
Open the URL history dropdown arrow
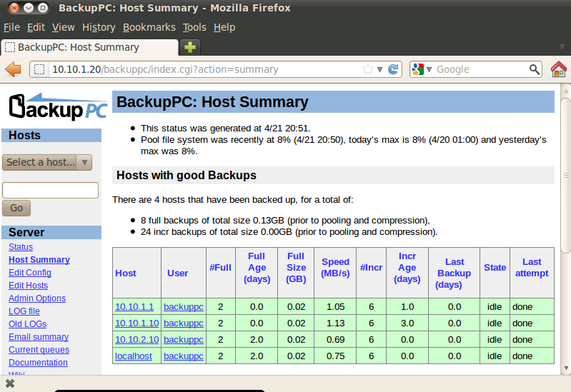379,69
